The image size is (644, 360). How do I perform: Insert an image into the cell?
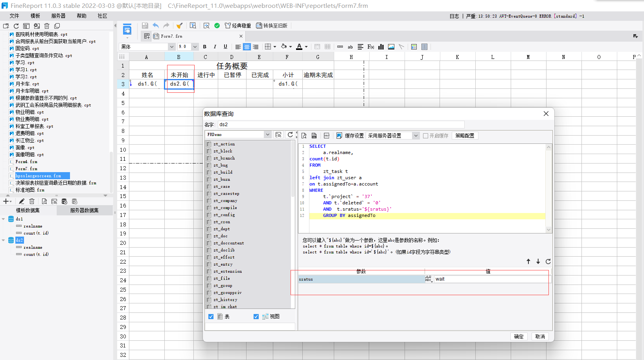click(x=391, y=47)
